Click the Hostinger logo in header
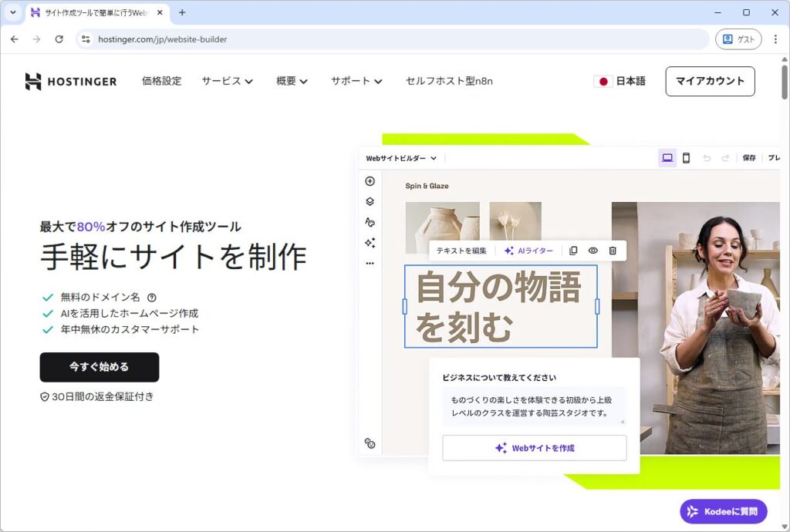This screenshot has width=790, height=532. click(70, 82)
